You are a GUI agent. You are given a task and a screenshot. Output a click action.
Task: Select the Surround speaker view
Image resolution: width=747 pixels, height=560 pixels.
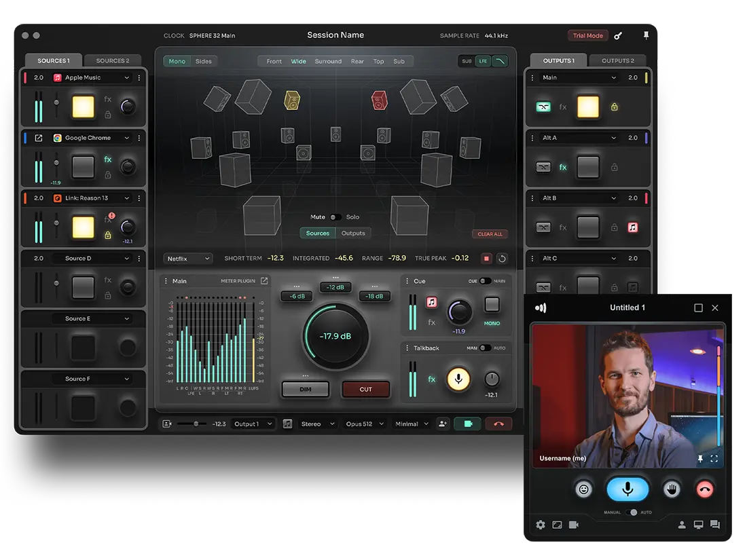coord(328,61)
